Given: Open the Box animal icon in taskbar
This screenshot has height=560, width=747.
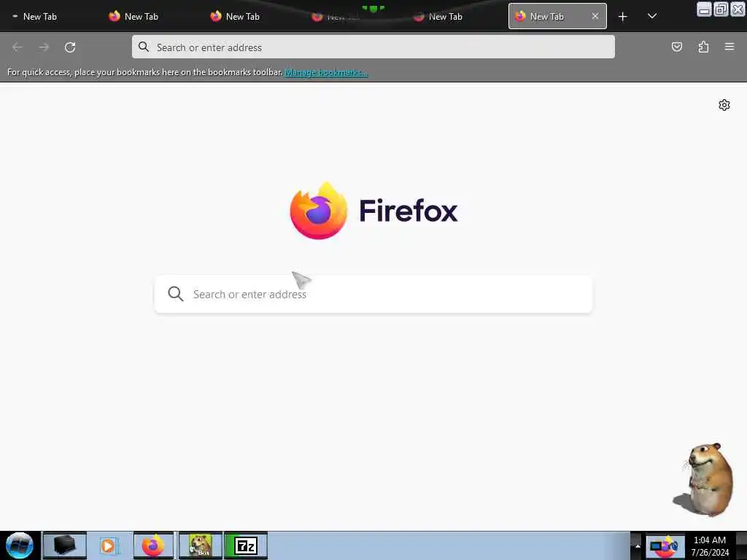Looking at the screenshot, I should point(201,545).
